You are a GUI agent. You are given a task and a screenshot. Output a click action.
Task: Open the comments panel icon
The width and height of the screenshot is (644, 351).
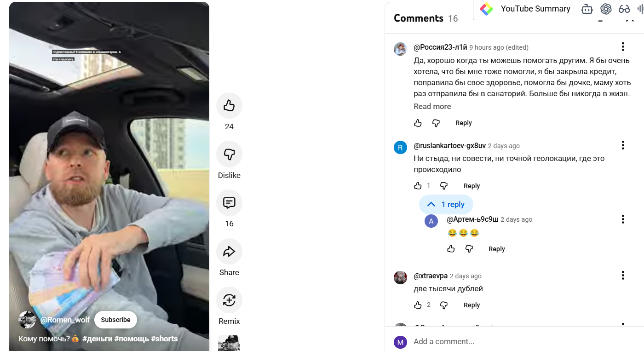pyautogui.click(x=229, y=203)
